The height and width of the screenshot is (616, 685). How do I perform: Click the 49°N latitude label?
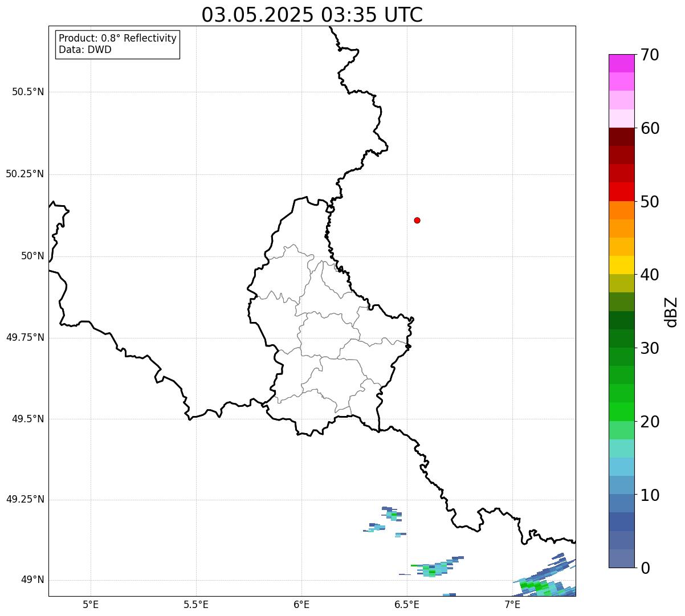[32, 580]
